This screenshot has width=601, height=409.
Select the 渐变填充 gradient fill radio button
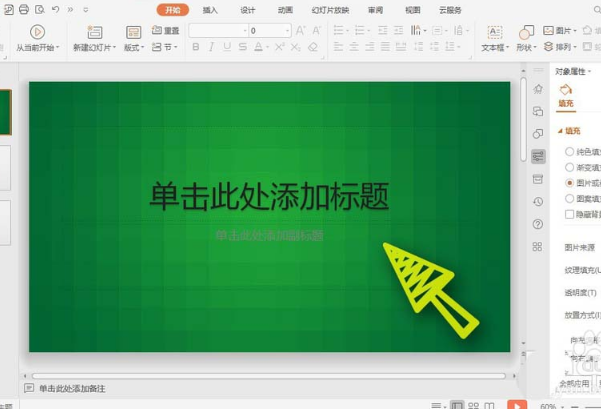570,167
